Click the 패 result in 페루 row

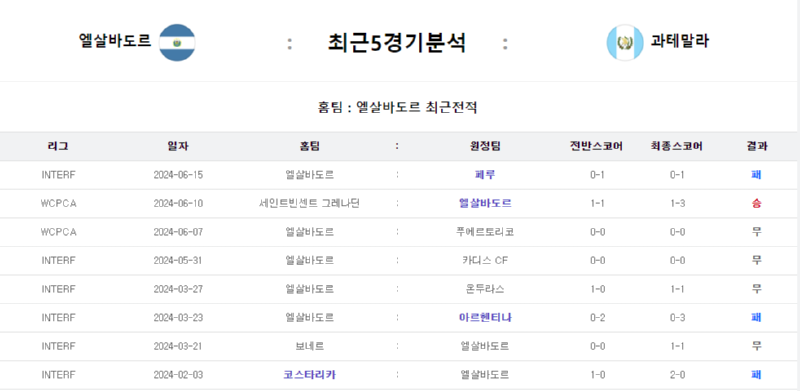pyautogui.click(x=756, y=175)
